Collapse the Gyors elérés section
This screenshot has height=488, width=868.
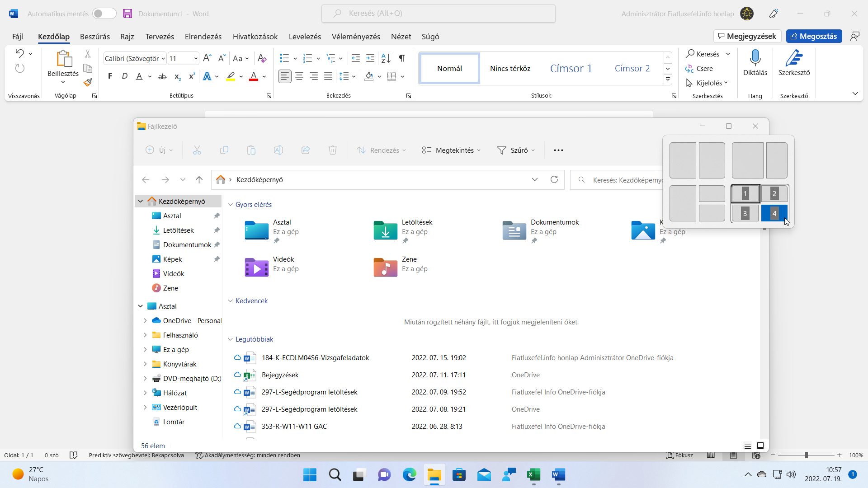tap(230, 205)
